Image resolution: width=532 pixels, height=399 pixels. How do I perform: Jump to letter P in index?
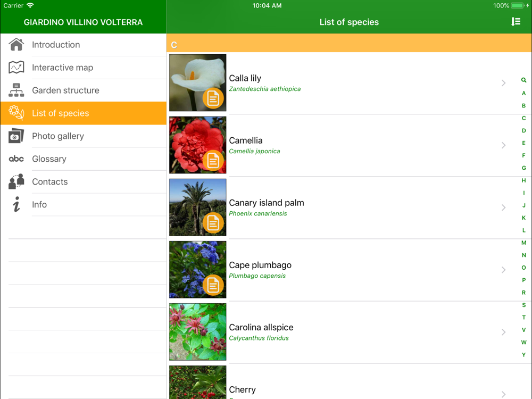524,280
